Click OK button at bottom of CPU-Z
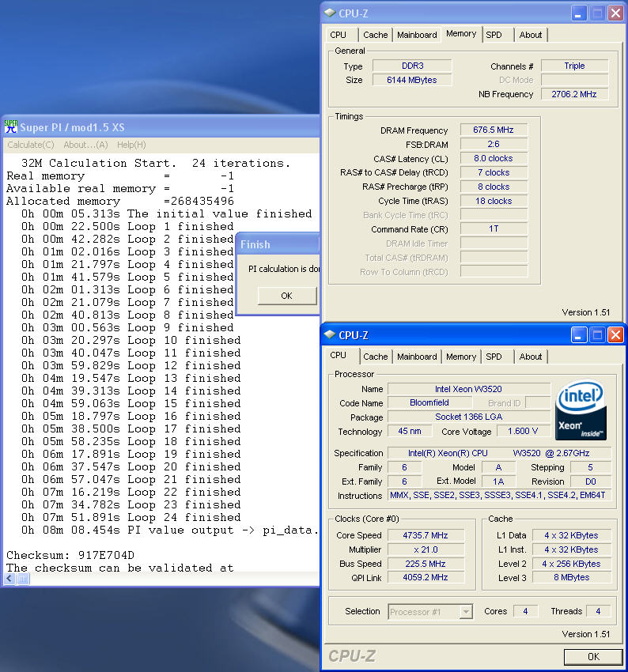The height and width of the screenshot is (672, 628). 593,656
